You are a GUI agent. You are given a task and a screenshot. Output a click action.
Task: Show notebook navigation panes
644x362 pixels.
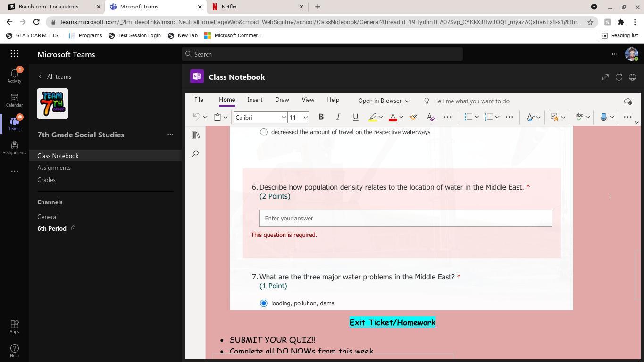click(196, 135)
